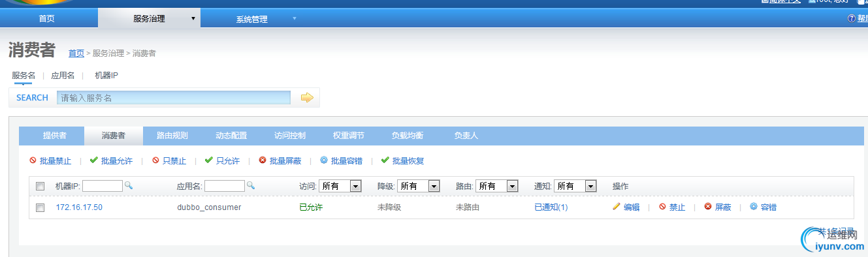Click the 批量容错 link
Screen dimensions: 868x257
[x=347, y=160]
